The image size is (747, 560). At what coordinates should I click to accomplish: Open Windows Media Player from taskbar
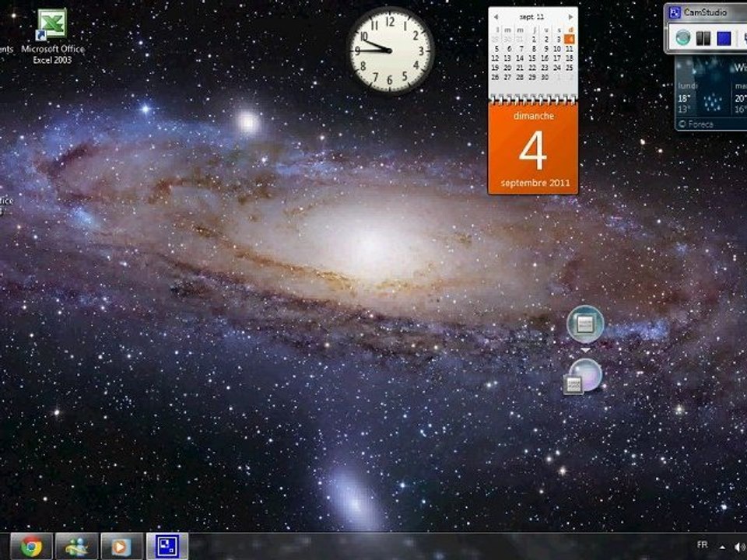[121, 546]
